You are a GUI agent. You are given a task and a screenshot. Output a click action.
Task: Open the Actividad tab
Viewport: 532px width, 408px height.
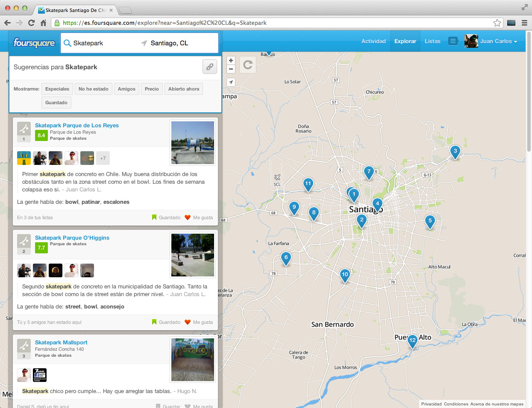pos(373,41)
